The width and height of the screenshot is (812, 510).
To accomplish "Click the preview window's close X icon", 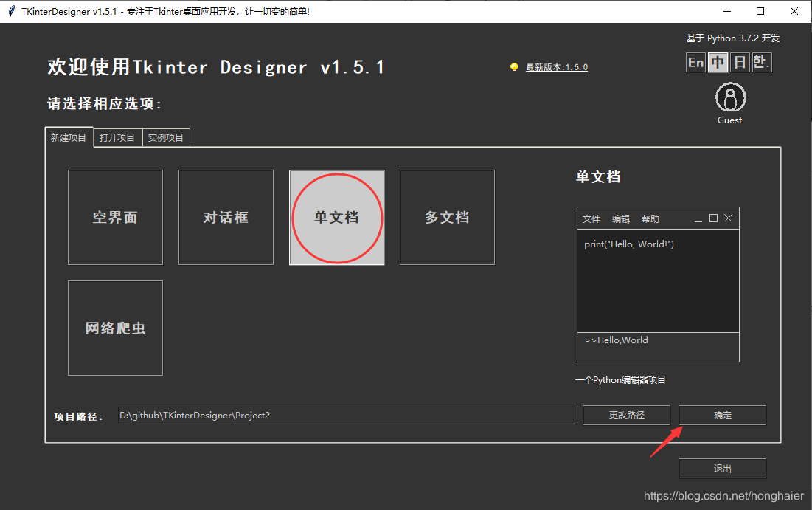I will pyautogui.click(x=728, y=218).
